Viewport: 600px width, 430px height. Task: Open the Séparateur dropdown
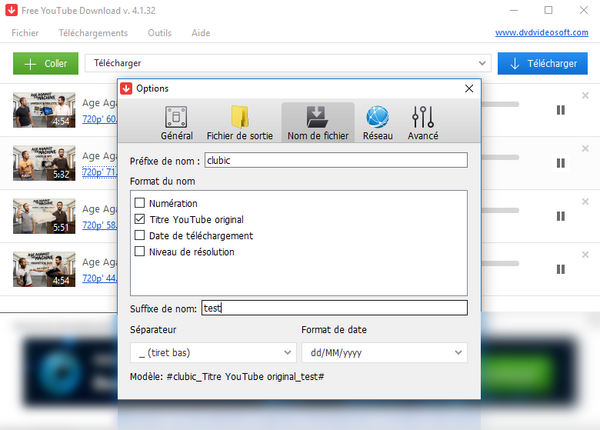213,352
